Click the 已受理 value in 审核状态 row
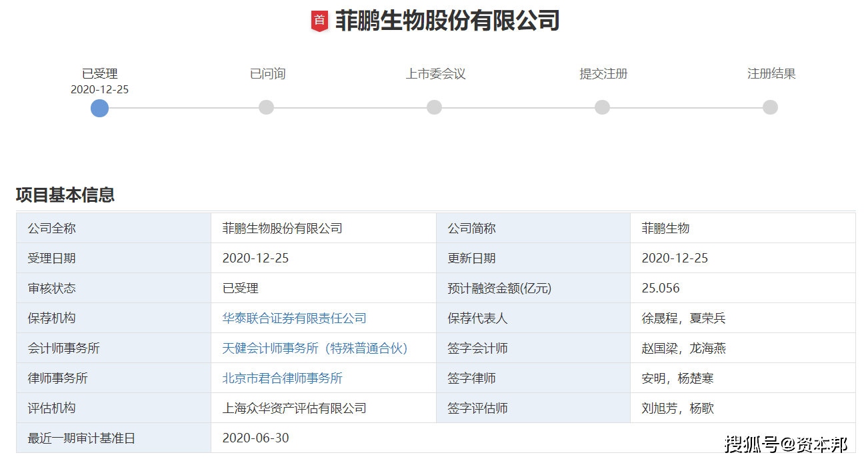This screenshot has height=463, width=868. [240, 288]
